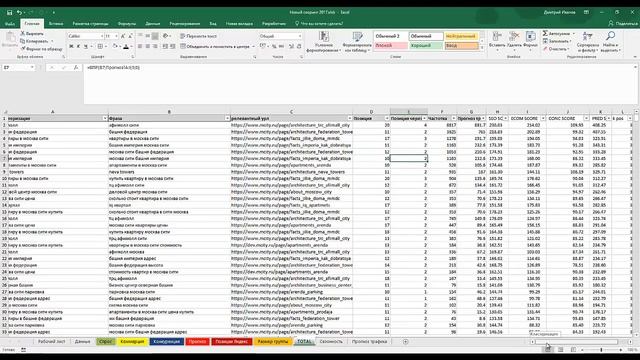Decrease the cell indent
This screenshot has width=640, height=360.
coord(165,47)
